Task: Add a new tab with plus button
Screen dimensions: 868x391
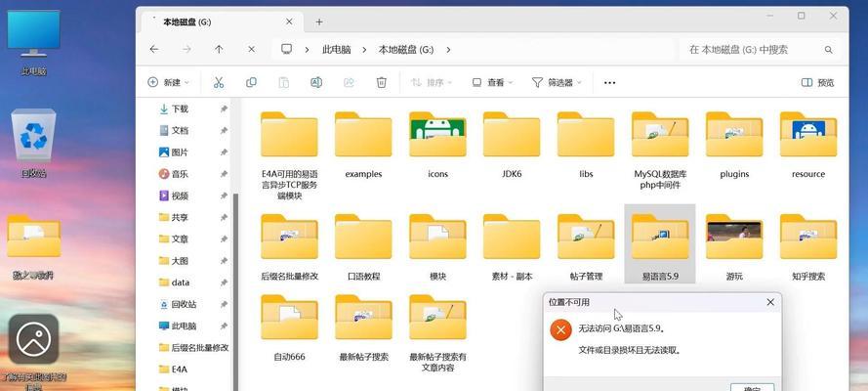Action: click(319, 22)
